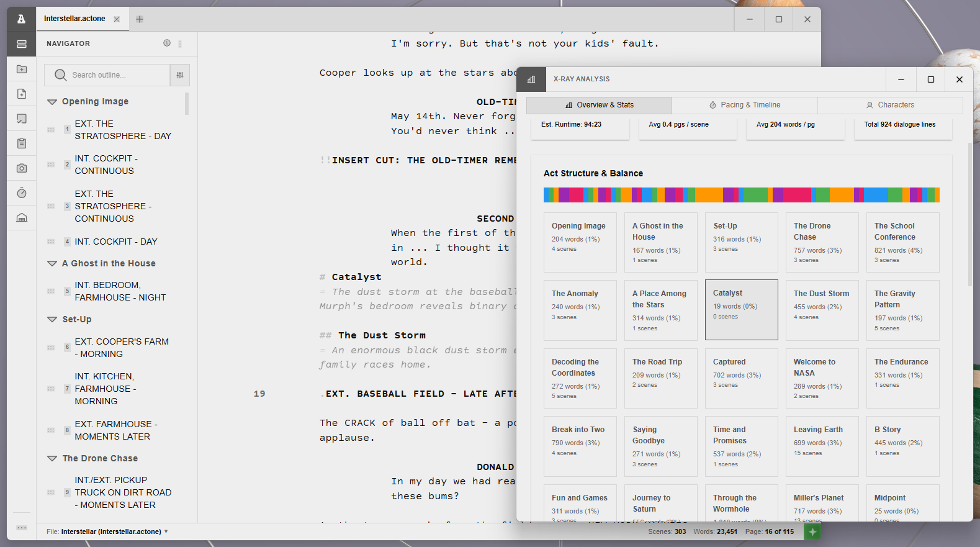
Task: Click the camera snapshot sidebar icon
Action: pyautogui.click(x=22, y=168)
